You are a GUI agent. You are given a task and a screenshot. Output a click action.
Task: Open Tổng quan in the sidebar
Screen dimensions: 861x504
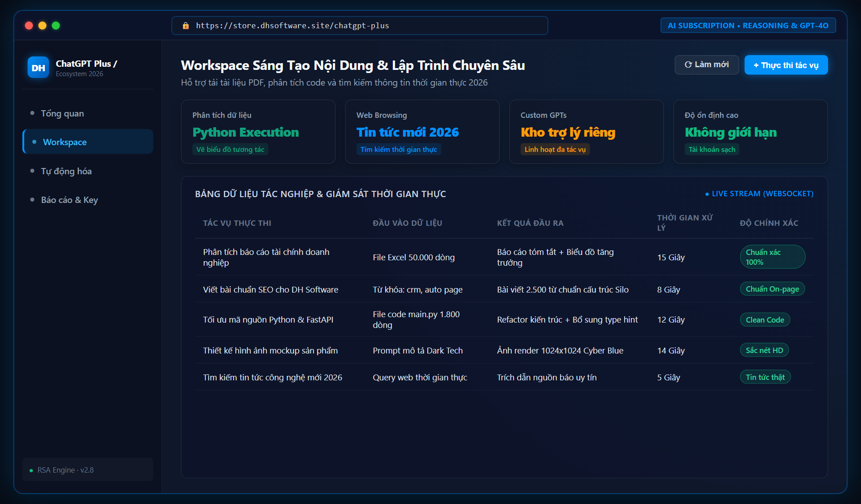click(x=88, y=113)
